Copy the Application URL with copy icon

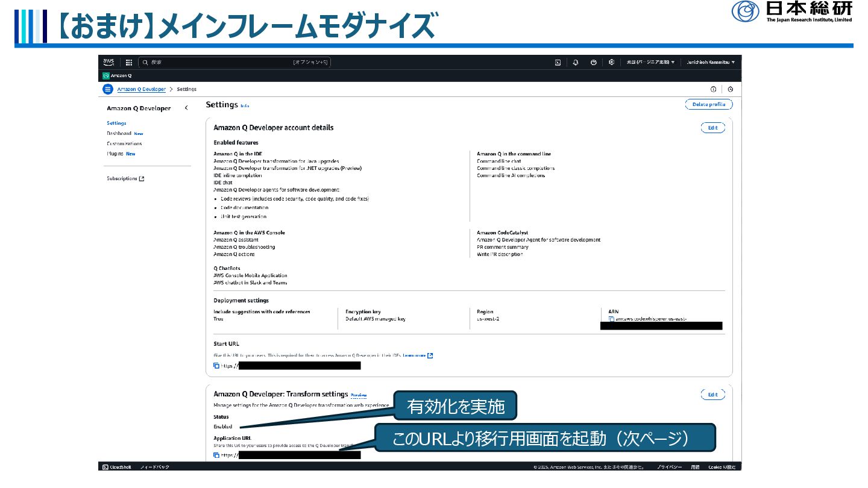coord(216,455)
